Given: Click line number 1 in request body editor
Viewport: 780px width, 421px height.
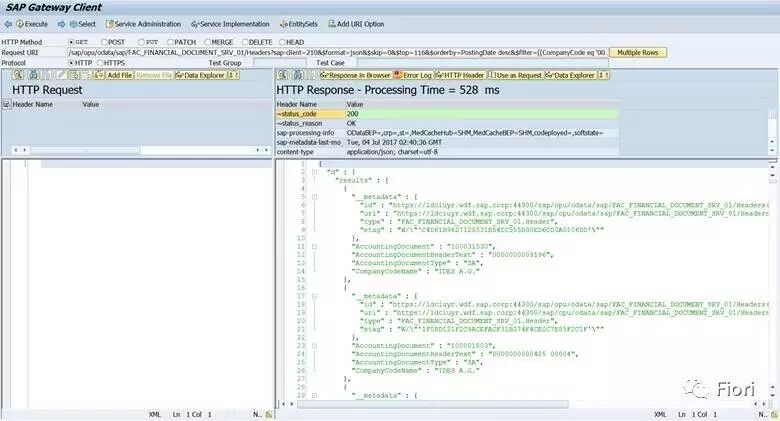Looking at the screenshot, I should point(25,164).
